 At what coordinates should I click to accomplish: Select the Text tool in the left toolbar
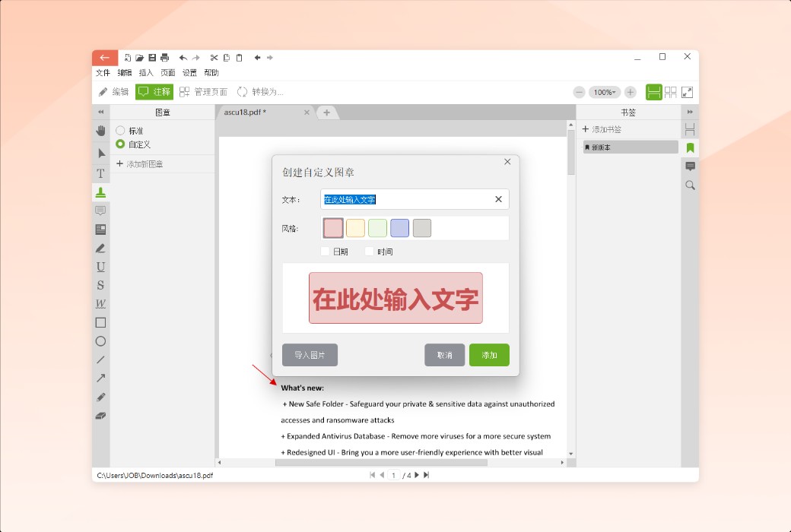pos(100,173)
